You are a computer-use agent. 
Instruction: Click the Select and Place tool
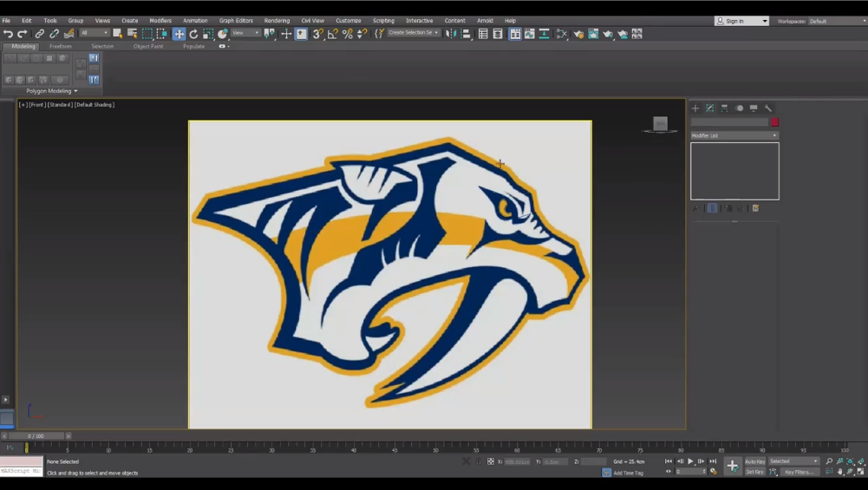pos(222,34)
